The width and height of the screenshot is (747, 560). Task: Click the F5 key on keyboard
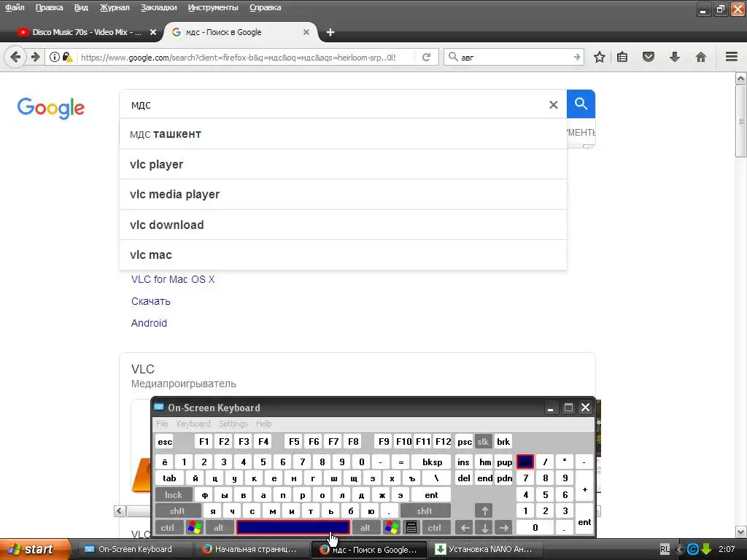click(294, 442)
